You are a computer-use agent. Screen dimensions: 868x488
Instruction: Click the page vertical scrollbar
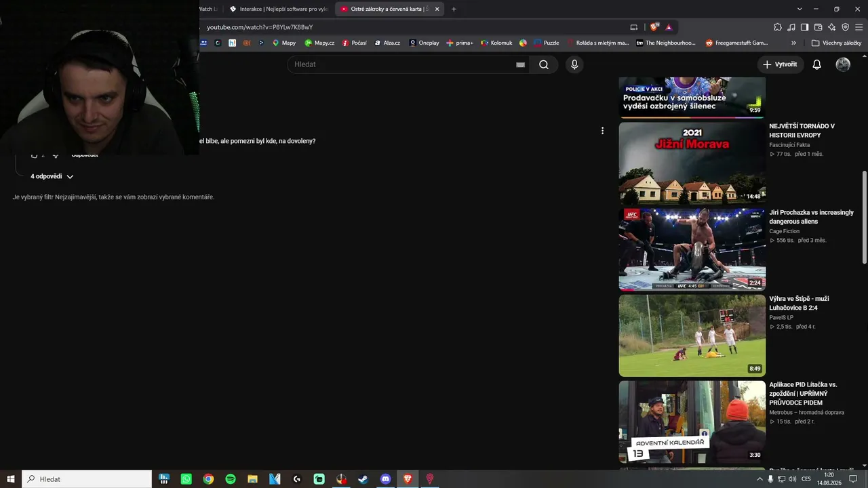[x=864, y=217]
